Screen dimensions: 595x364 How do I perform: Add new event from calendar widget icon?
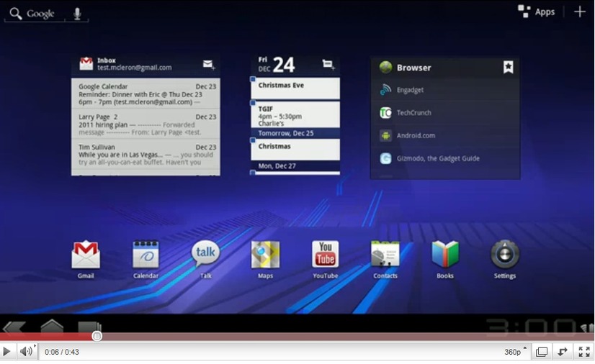tap(328, 65)
